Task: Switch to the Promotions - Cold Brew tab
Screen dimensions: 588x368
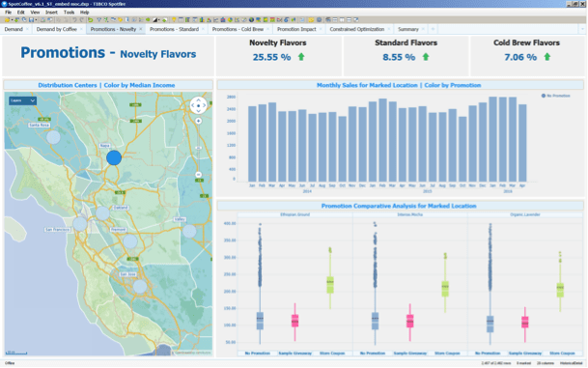Action: point(238,29)
